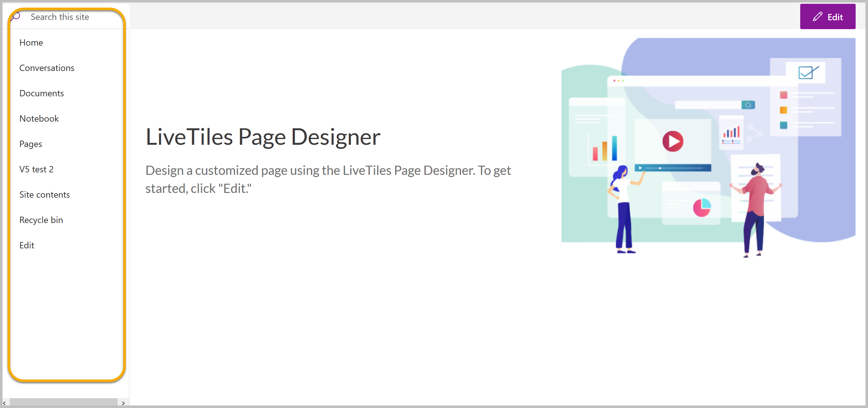
Task: Click the horizontal scrollbar track in sidebar
Action: (64, 403)
